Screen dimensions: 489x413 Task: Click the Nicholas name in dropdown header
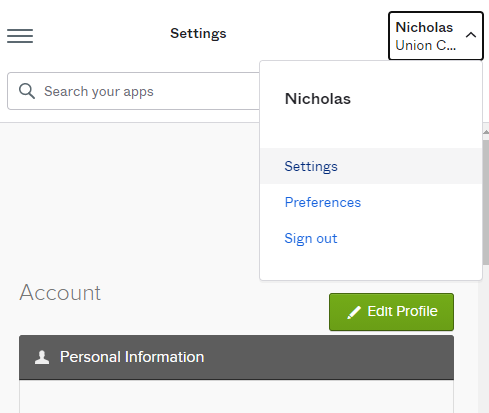pyautogui.click(x=318, y=99)
